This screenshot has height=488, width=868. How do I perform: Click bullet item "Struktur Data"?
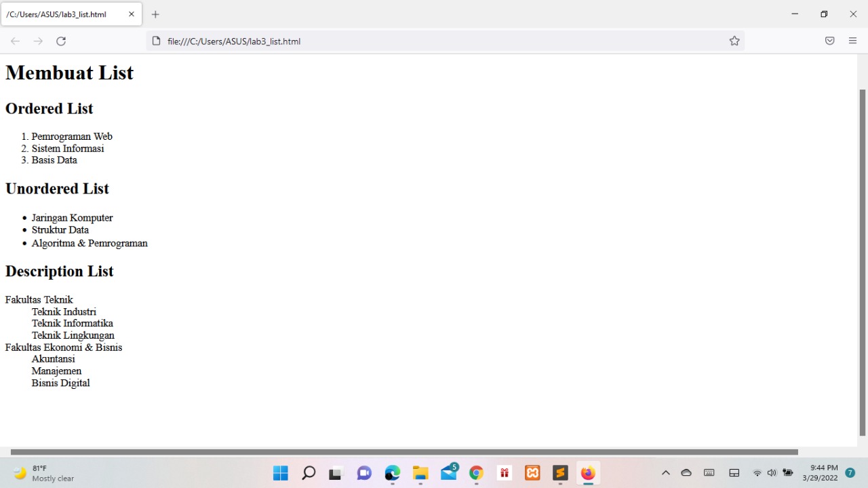60,230
